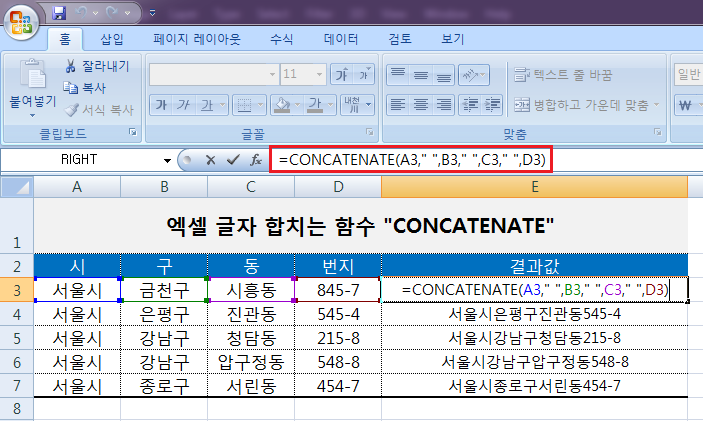This screenshot has height=421, width=703.
Task: Click the 결과값 header cell
Action: tap(534, 266)
